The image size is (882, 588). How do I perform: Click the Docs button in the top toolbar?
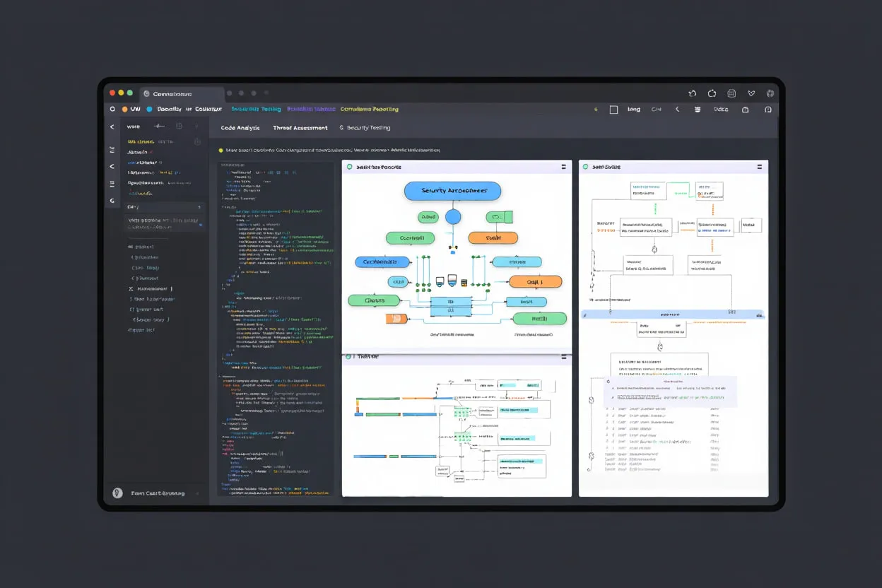[722, 110]
